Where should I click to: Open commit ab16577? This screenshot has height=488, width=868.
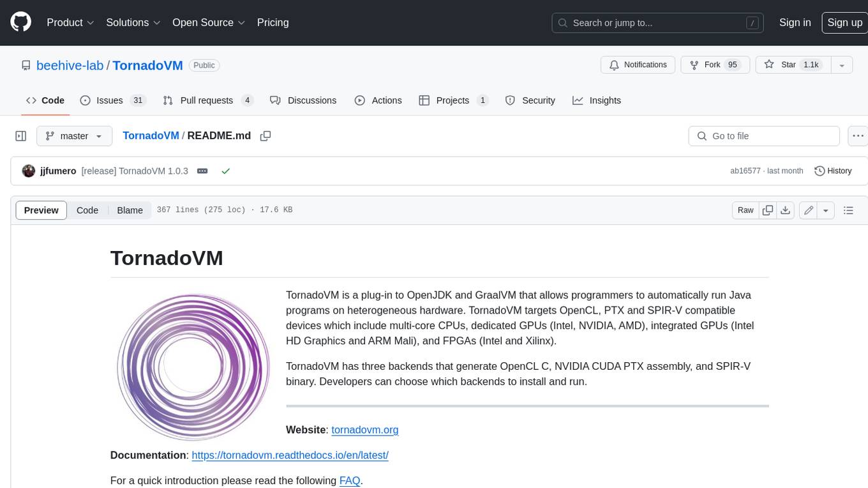click(x=745, y=171)
